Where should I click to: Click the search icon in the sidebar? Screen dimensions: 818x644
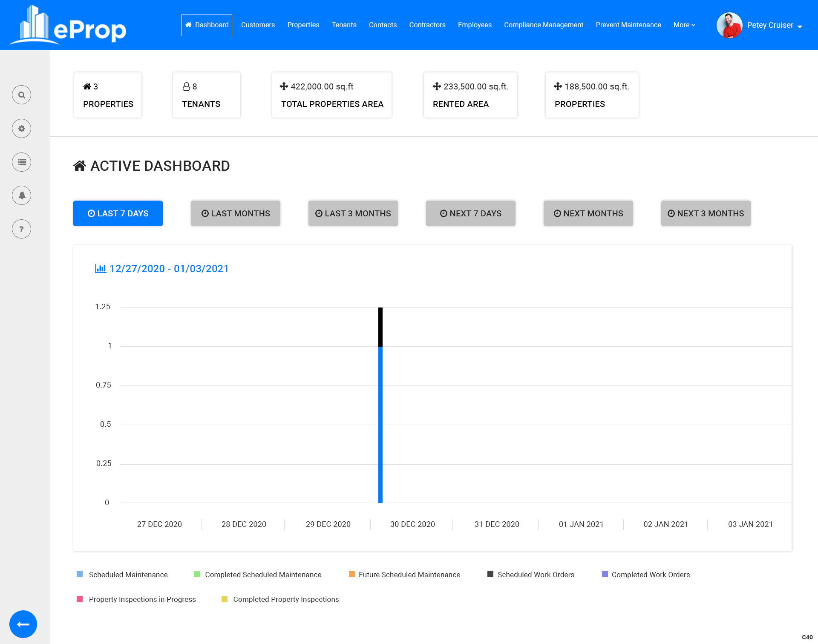point(21,95)
